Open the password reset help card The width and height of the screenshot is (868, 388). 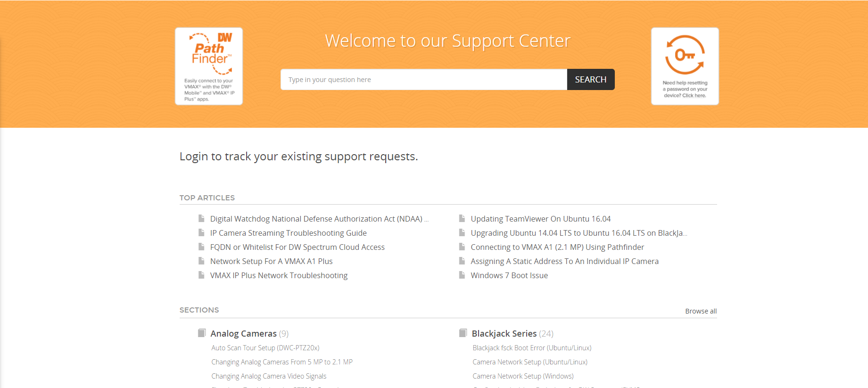point(685,66)
